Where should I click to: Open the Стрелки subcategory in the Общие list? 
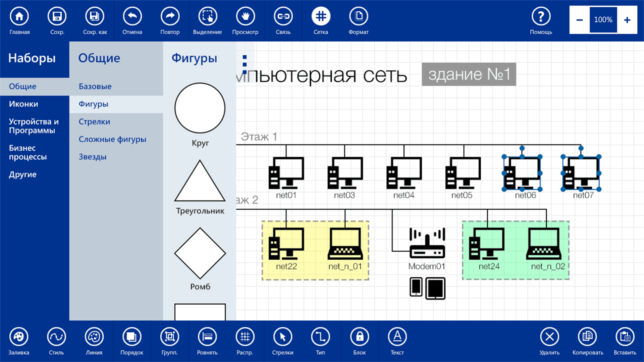[94, 122]
